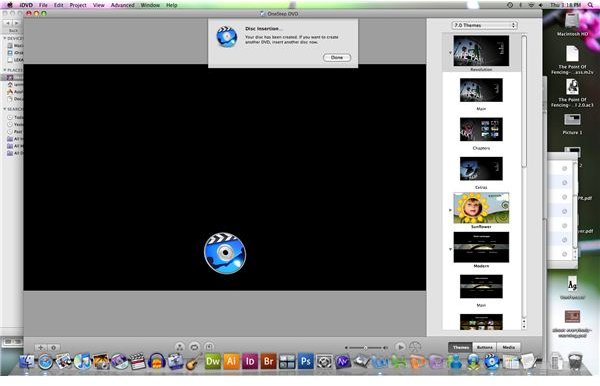Click the Finder icon in the Dock
The width and height of the screenshot is (600, 386).
coord(27,361)
